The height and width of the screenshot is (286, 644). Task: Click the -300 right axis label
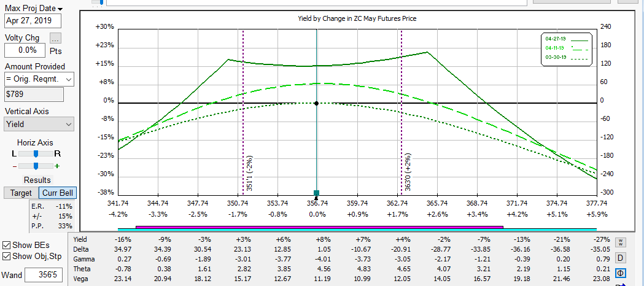click(x=606, y=193)
